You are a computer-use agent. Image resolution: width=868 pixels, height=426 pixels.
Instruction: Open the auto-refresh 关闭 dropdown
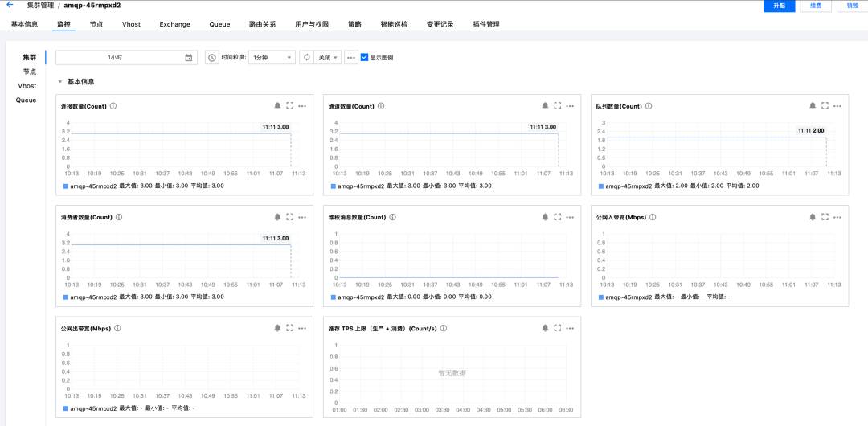pyautogui.click(x=328, y=58)
